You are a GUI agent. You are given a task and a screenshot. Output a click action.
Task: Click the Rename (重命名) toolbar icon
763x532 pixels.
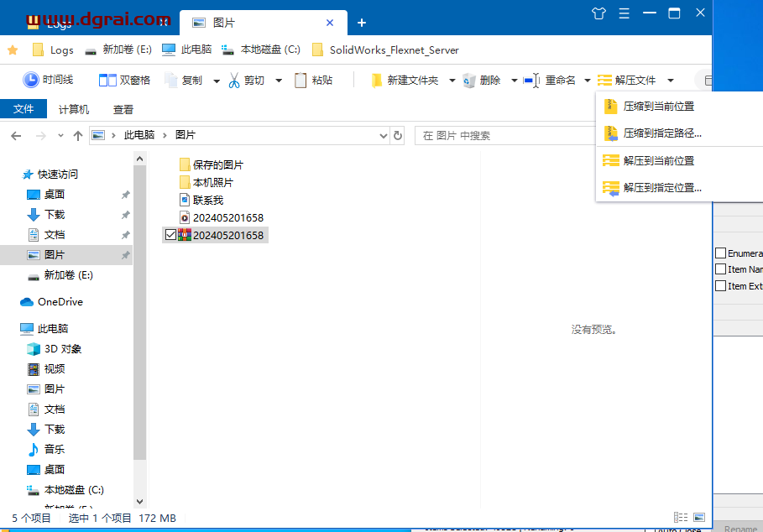[531, 81]
